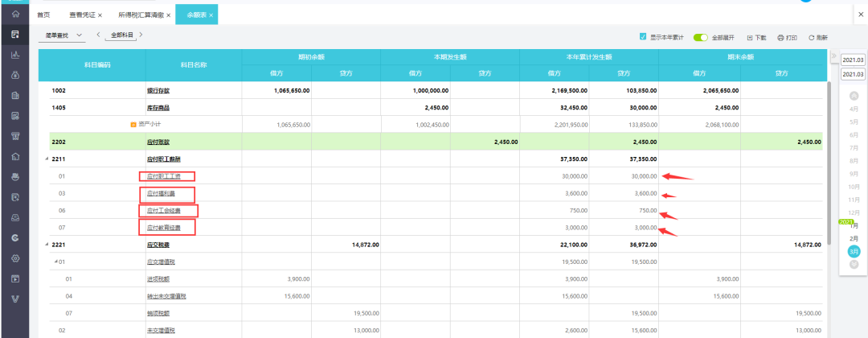Select the 余额表 tab

(x=197, y=15)
